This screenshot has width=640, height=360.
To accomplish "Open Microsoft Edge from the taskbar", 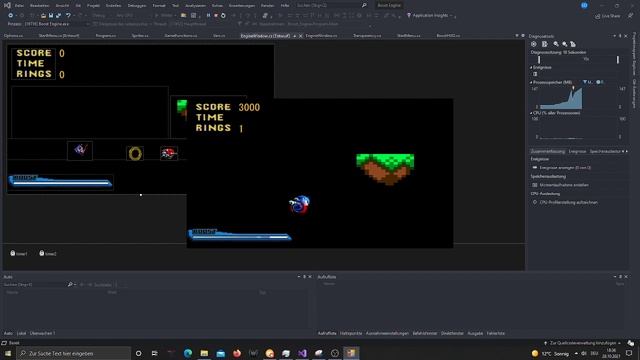I will (x=188, y=353).
